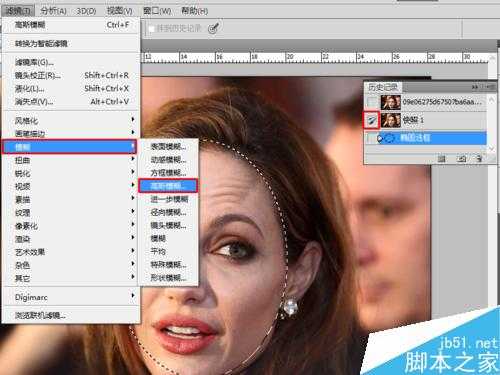Toggle the 抹到历史记录 checkbox in options bar
This screenshot has height=375, width=500.
[x=151, y=29]
